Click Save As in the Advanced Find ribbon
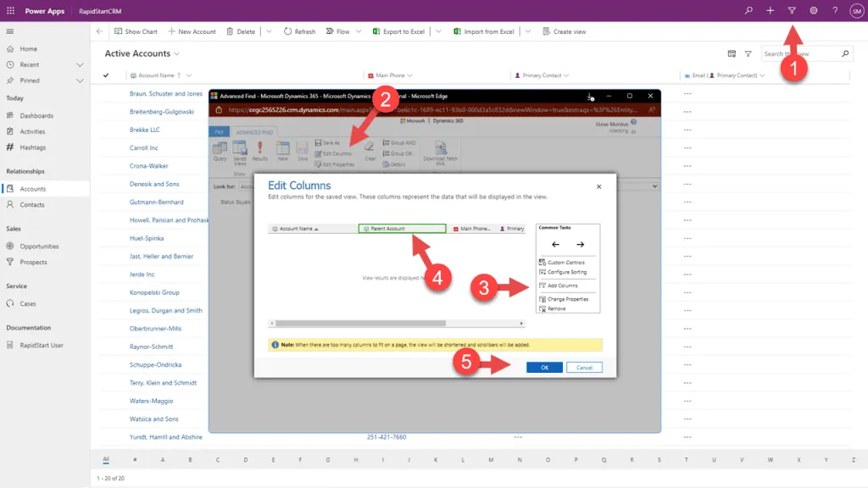The width and height of the screenshot is (868, 488). click(x=331, y=143)
